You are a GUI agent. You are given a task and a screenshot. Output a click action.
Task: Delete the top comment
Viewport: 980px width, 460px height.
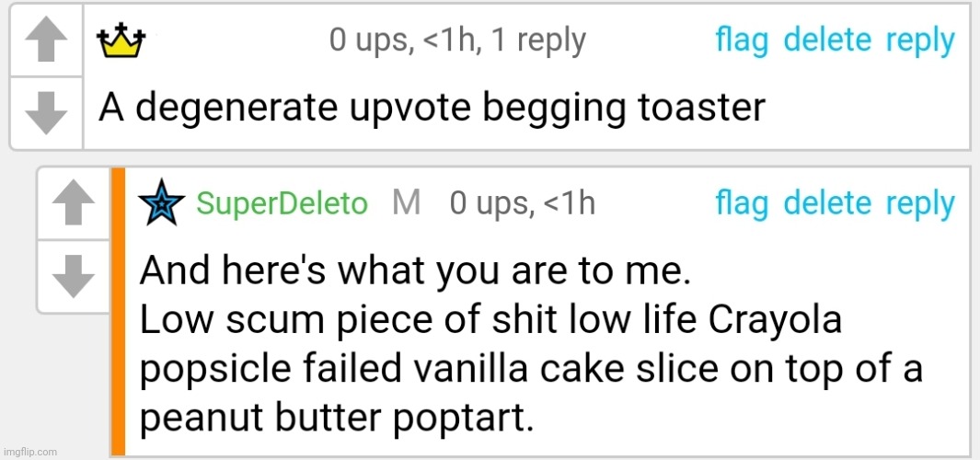pyautogui.click(x=827, y=40)
